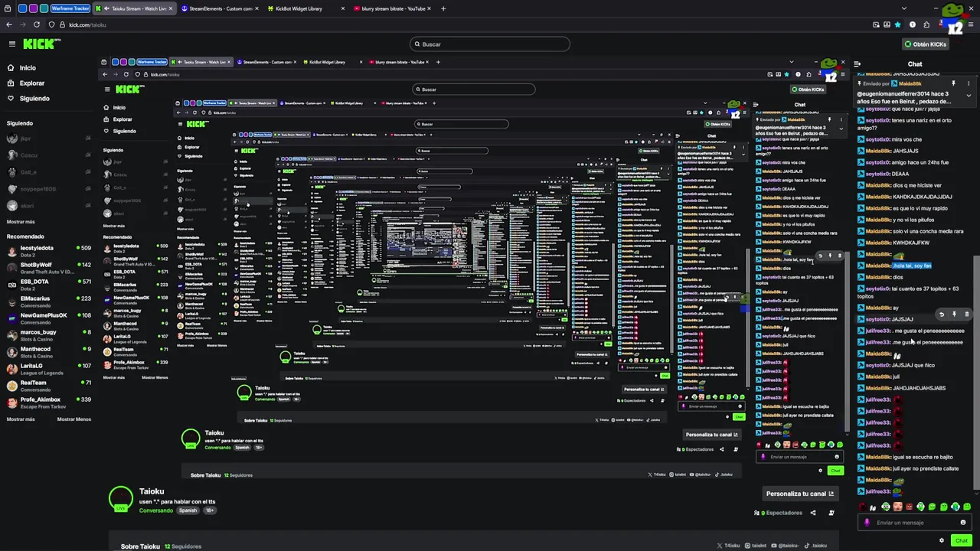
Task: Open NewGamePlusOK recommended channel
Action: point(47,318)
